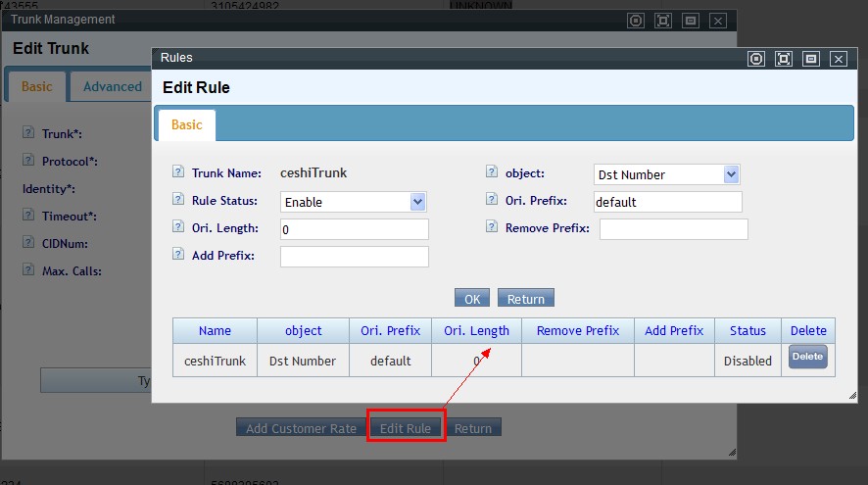This screenshot has width=868, height=485.
Task: Sort table by Ori. Length column header
Action: 476,331
